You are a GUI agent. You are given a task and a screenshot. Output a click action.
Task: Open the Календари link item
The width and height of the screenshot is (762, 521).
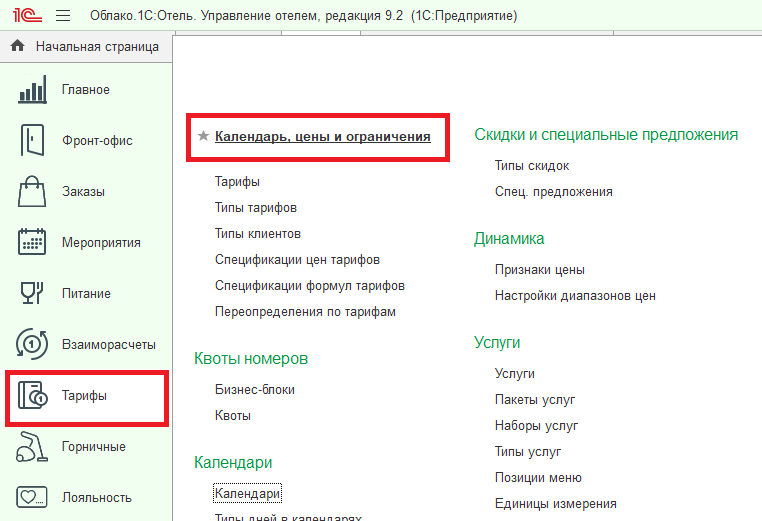tap(247, 494)
